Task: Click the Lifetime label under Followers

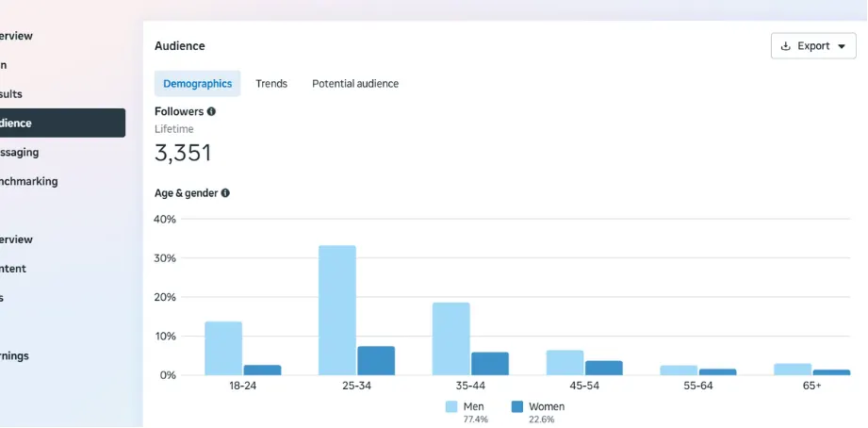Action: (x=173, y=129)
